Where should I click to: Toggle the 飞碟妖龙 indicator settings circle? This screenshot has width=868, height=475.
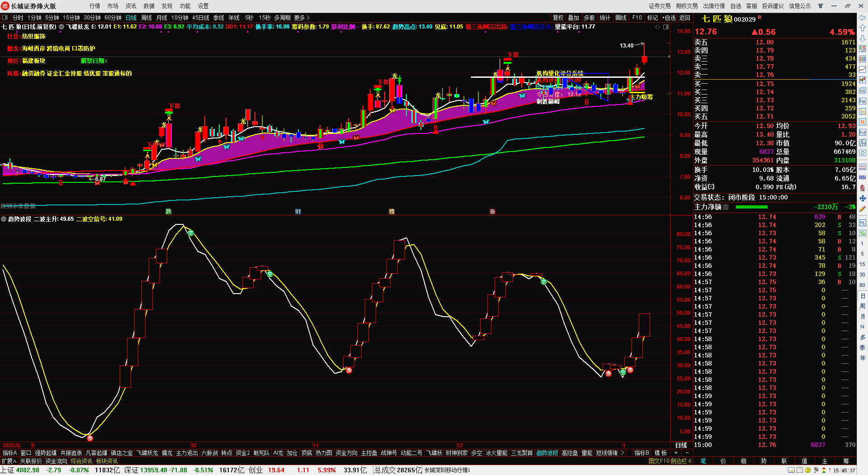click(62, 27)
